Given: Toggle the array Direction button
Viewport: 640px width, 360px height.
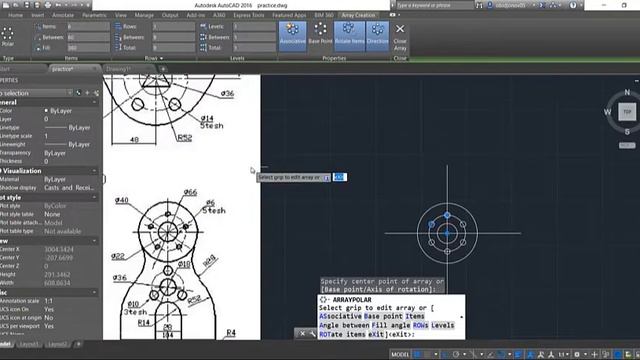Looking at the screenshot, I should (x=378, y=36).
